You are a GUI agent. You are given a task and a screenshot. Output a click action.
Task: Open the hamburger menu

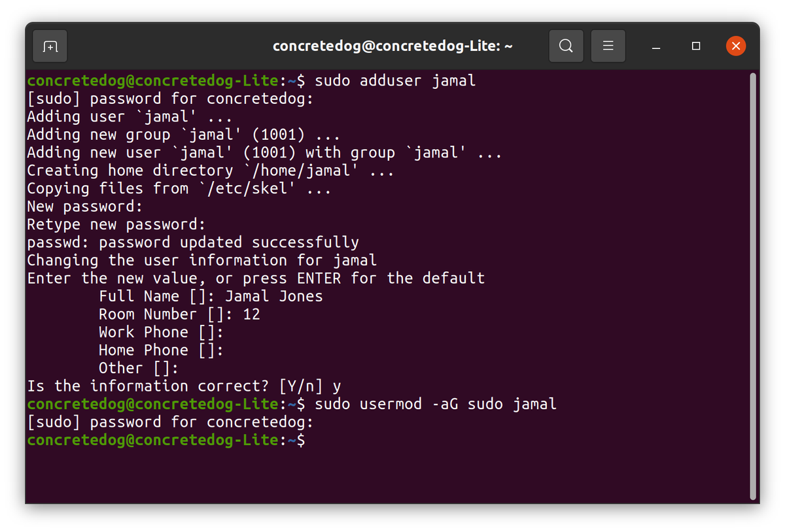click(x=608, y=46)
